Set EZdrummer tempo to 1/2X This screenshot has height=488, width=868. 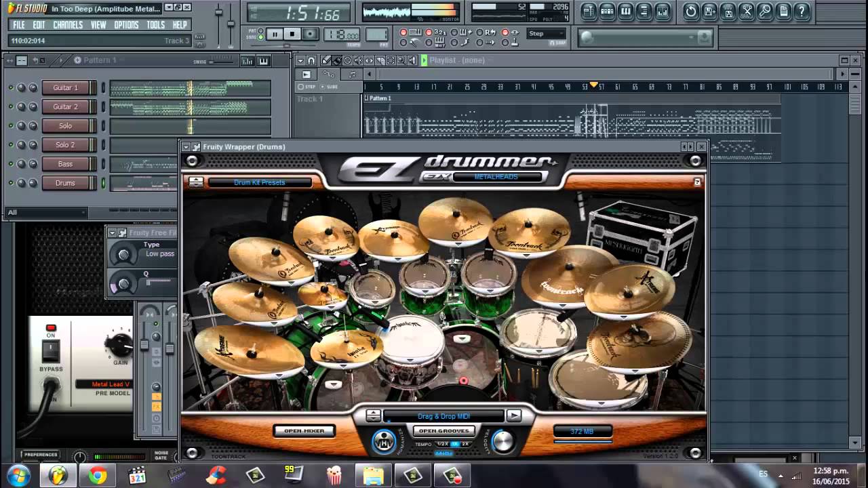(442, 444)
